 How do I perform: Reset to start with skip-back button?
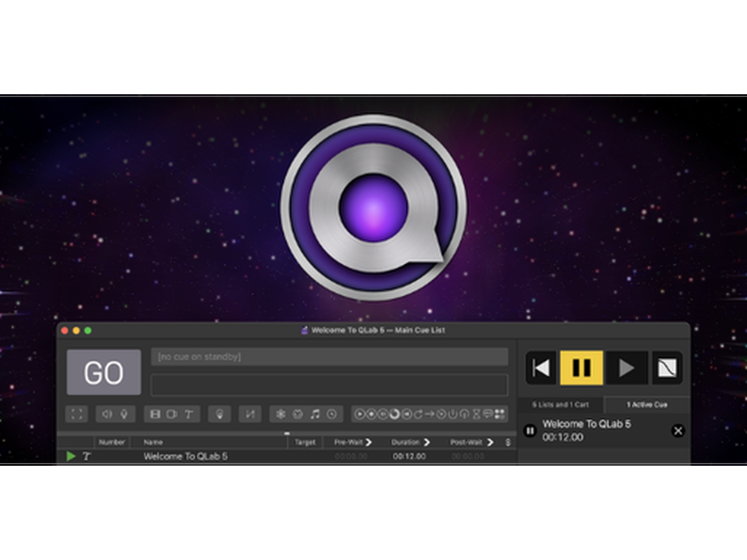click(x=542, y=368)
